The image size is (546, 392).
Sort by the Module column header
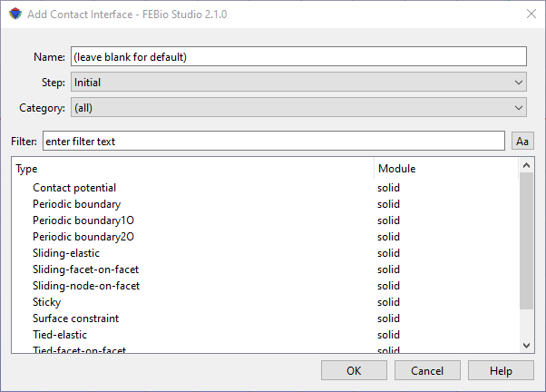(446, 169)
